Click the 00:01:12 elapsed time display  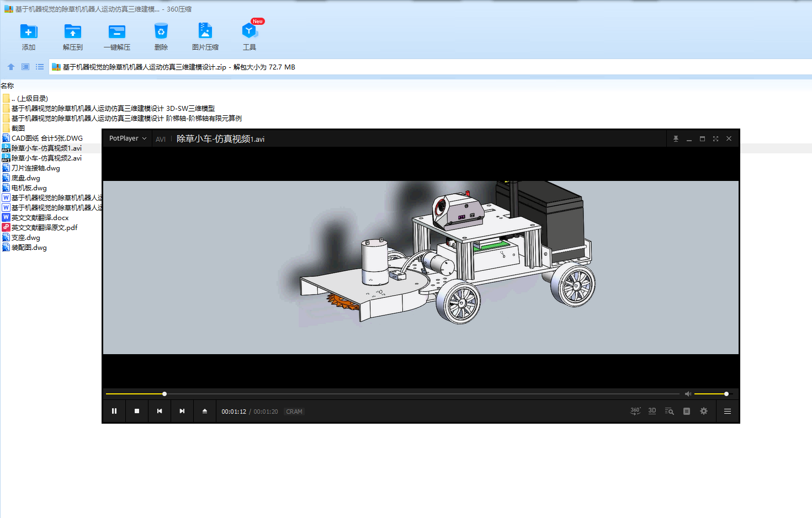(234, 412)
